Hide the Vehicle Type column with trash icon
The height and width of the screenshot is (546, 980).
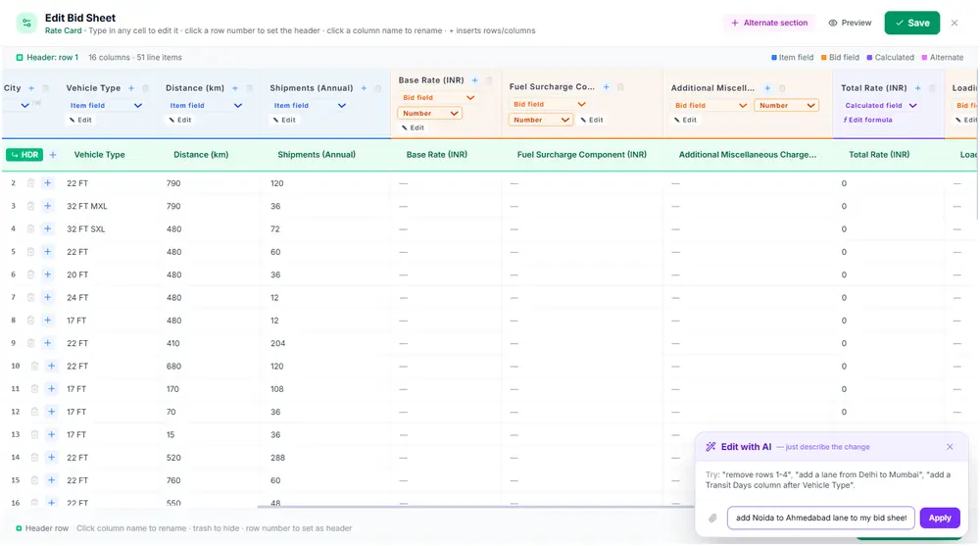pyautogui.click(x=146, y=88)
